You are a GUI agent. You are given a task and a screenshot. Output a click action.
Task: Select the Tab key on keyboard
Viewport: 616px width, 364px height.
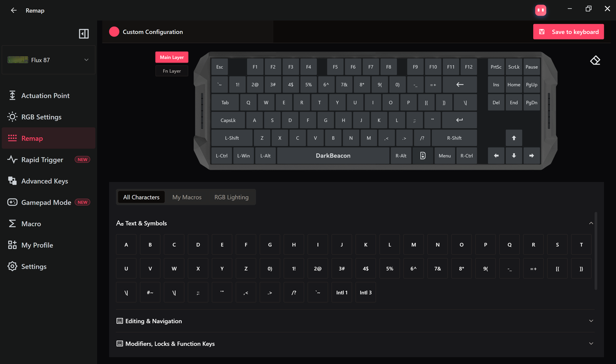tap(225, 103)
